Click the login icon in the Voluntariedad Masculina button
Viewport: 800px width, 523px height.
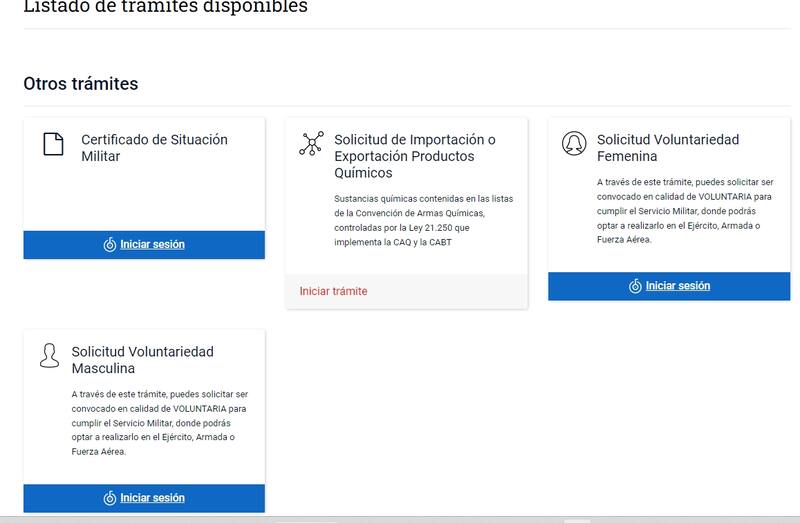[x=110, y=498]
